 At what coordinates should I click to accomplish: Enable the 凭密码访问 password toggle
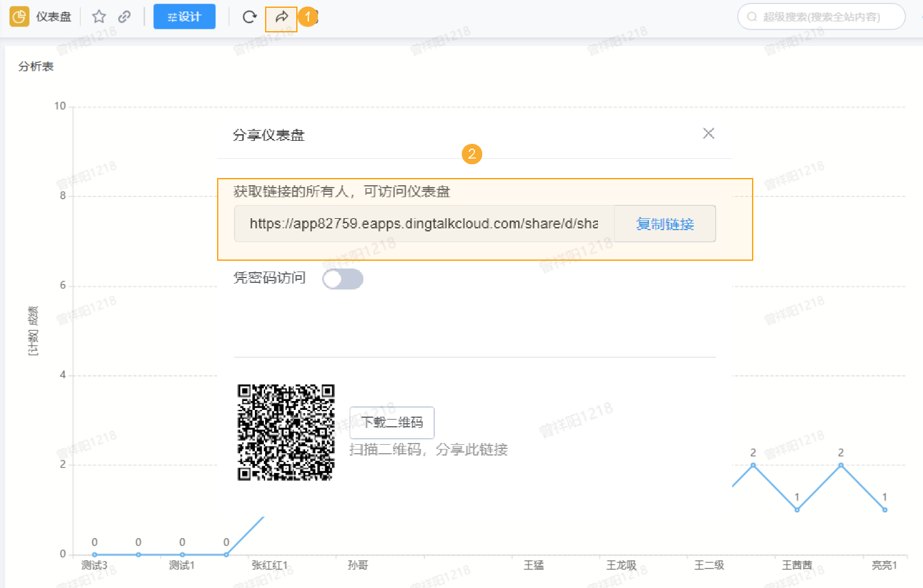point(342,279)
